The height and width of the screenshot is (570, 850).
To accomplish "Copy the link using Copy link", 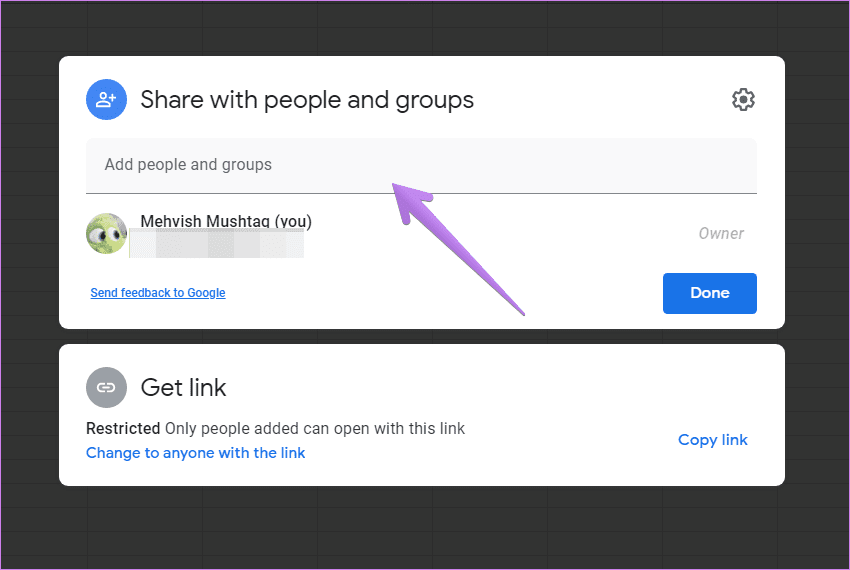I will pos(712,440).
